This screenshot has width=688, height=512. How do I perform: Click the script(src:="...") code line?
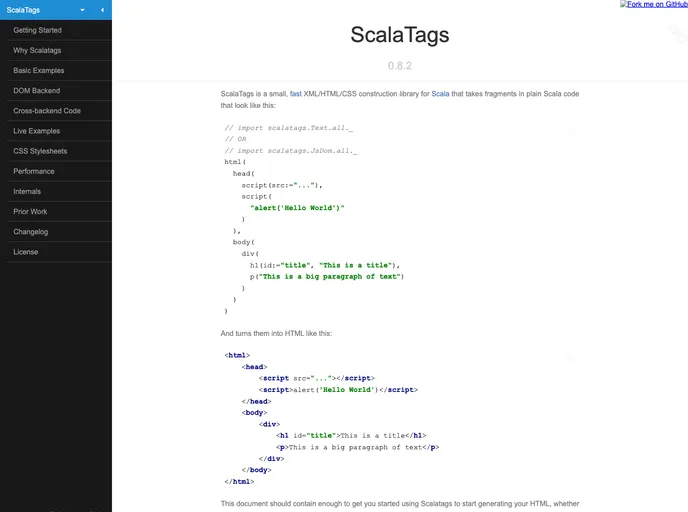pyautogui.click(x=282, y=186)
